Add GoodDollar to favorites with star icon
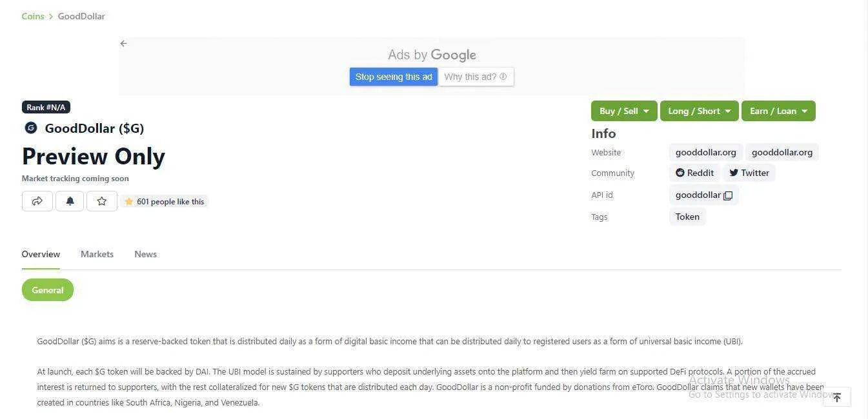This screenshot has height=419, width=868. coord(102,201)
